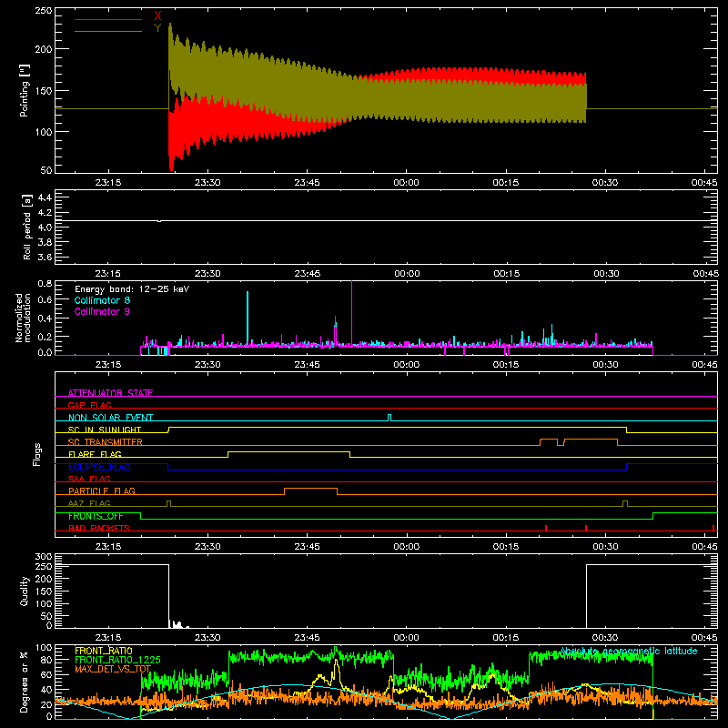Click 300 on the Quality axis

click(x=44, y=557)
